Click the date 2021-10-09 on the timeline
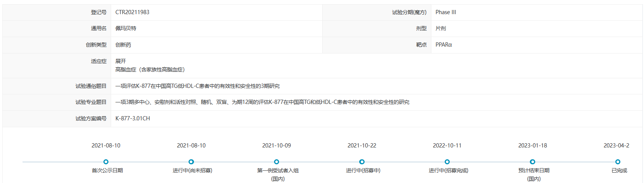The height and width of the screenshot is (183, 644). [x=276, y=146]
